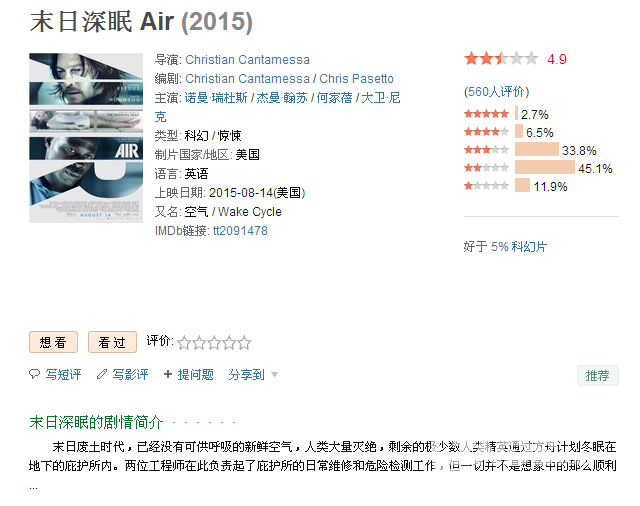
Task: Select the fourth star in the rating row
Action: (229, 343)
